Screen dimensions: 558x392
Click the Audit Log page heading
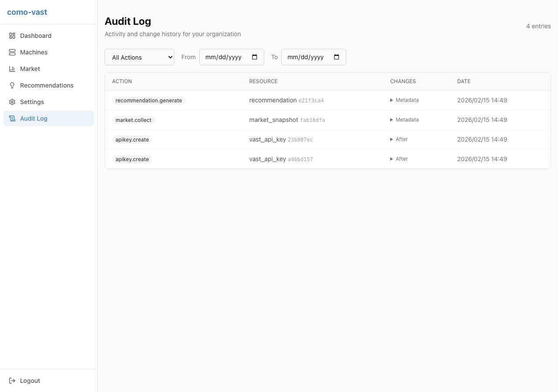point(128,21)
